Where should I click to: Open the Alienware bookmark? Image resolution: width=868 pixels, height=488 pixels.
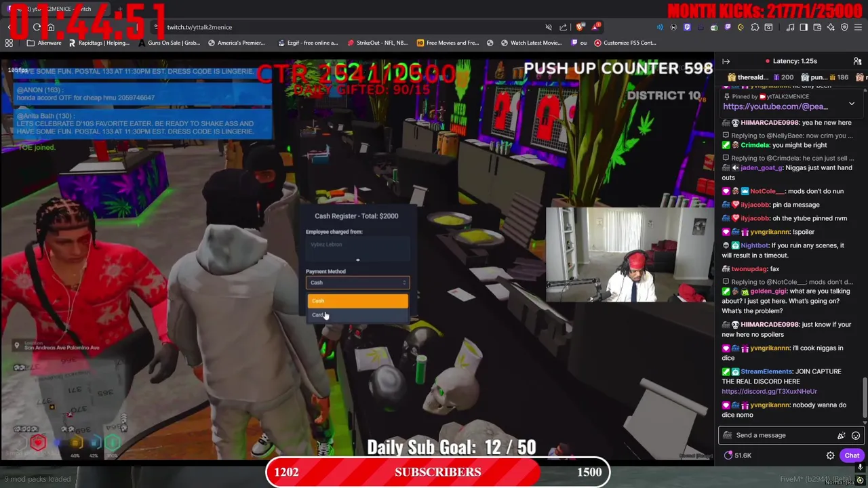point(44,43)
